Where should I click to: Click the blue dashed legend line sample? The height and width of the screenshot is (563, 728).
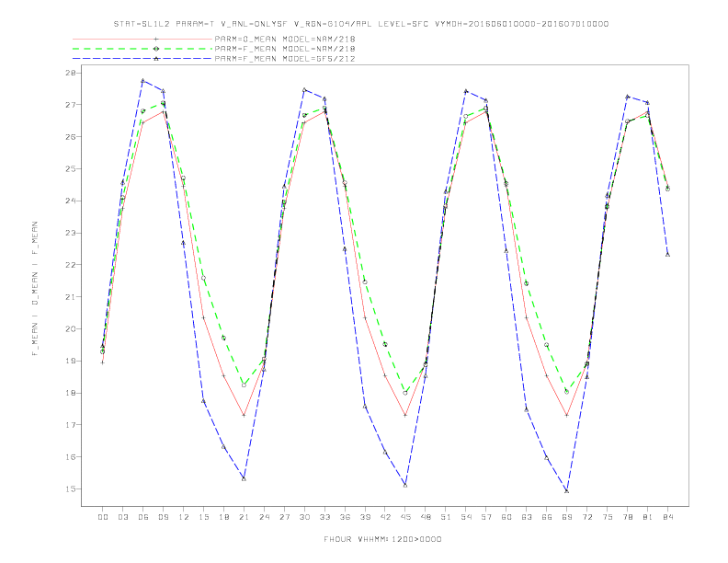142,59
